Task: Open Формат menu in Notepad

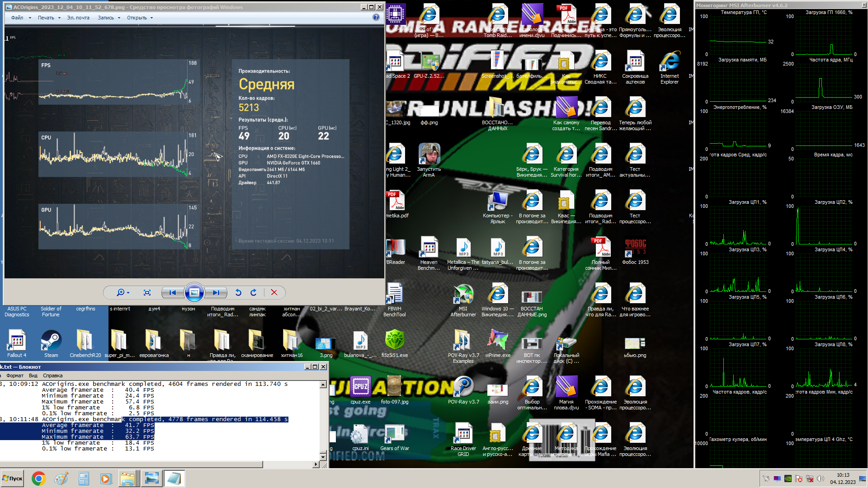Action: coord(15,375)
